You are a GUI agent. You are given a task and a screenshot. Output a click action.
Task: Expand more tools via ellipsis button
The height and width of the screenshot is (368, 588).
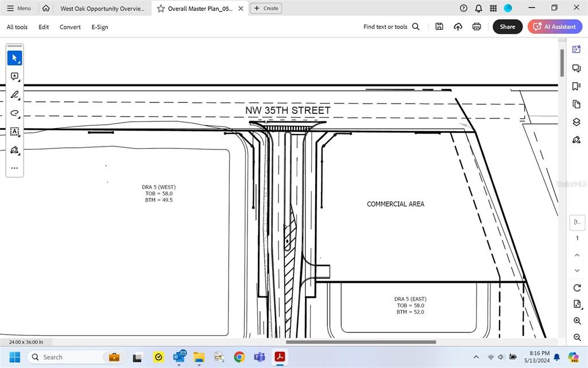(14, 167)
